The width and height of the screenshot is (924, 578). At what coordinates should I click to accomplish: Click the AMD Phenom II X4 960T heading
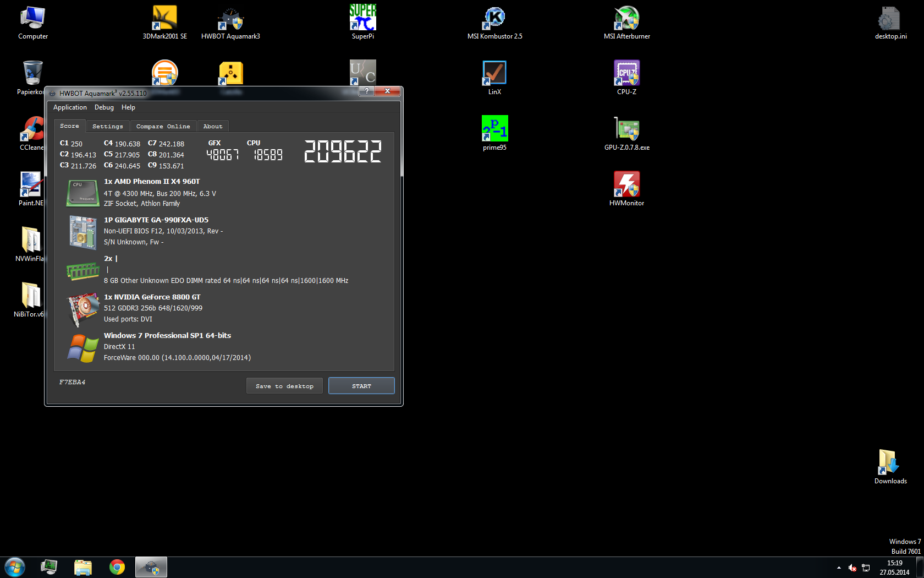click(152, 182)
